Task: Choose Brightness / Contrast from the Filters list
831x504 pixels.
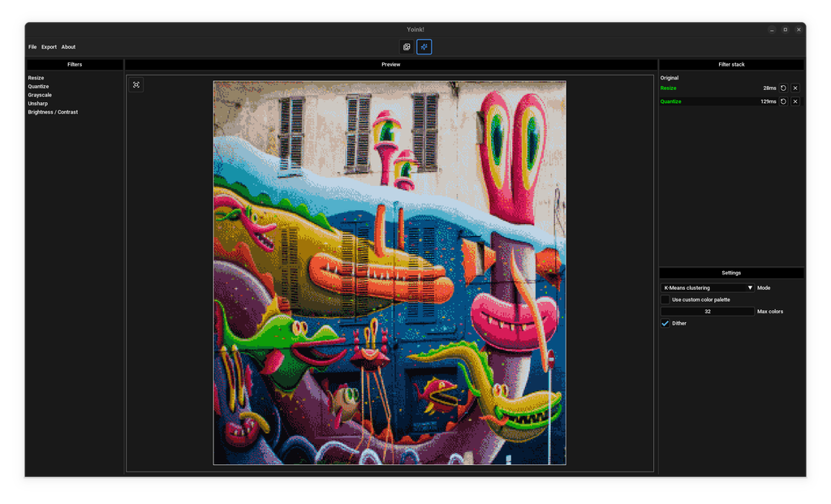Action: coord(53,111)
